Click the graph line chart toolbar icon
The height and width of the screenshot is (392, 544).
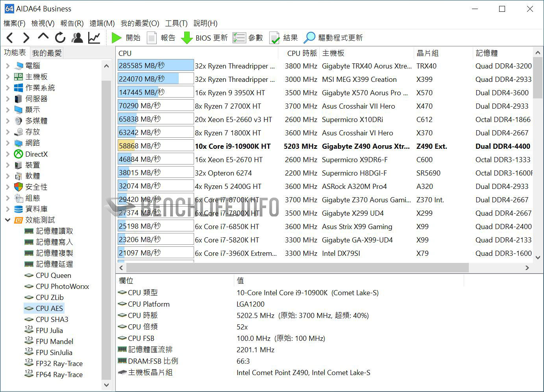(94, 38)
